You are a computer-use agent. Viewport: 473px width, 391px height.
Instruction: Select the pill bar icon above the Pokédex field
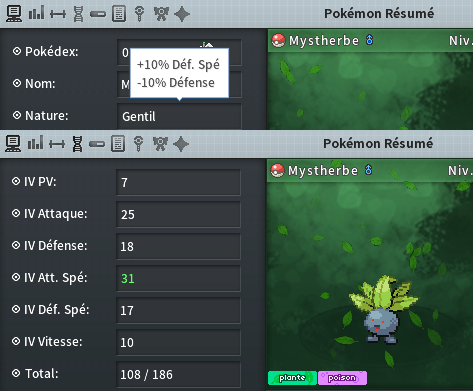[98, 14]
